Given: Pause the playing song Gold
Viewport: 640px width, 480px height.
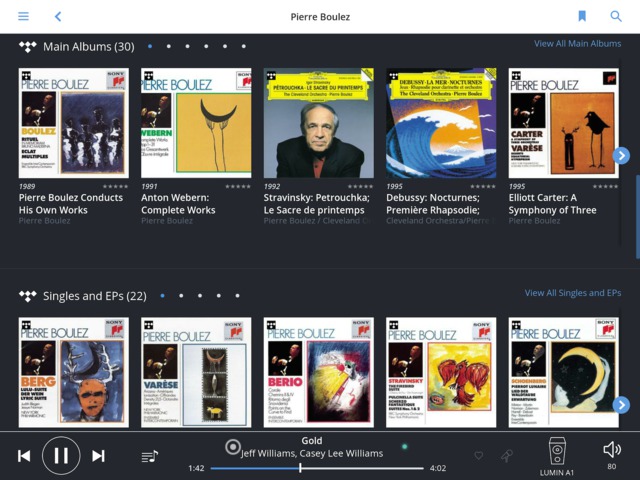Looking at the screenshot, I should click(61, 456).
